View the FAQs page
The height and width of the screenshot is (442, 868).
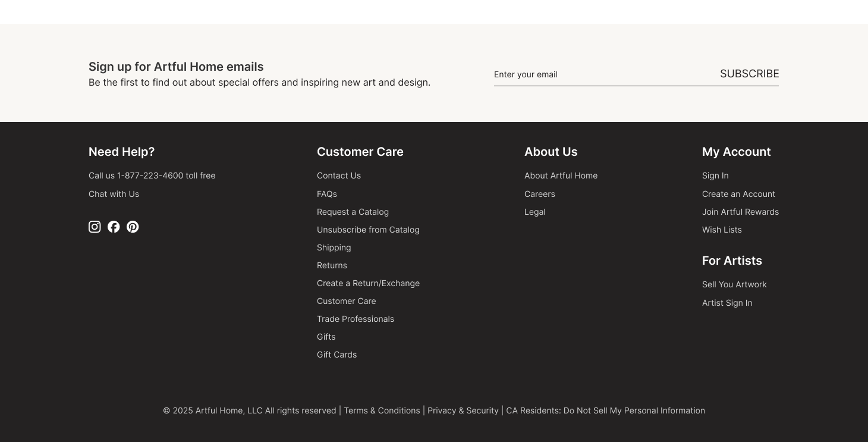[x=327, y=194]
